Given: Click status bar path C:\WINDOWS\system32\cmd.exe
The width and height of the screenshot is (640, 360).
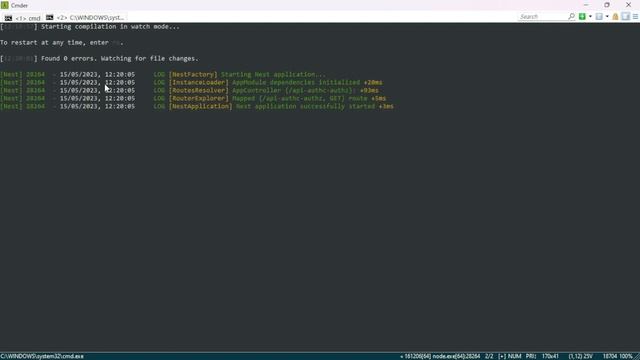Looking at the screenshot, I should coord(42,356).
